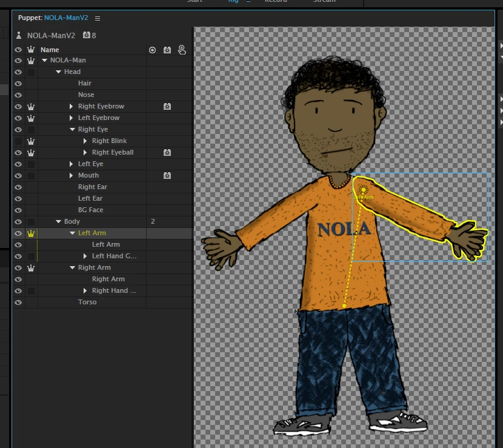Click the Name column header

[x=50, y=50]
